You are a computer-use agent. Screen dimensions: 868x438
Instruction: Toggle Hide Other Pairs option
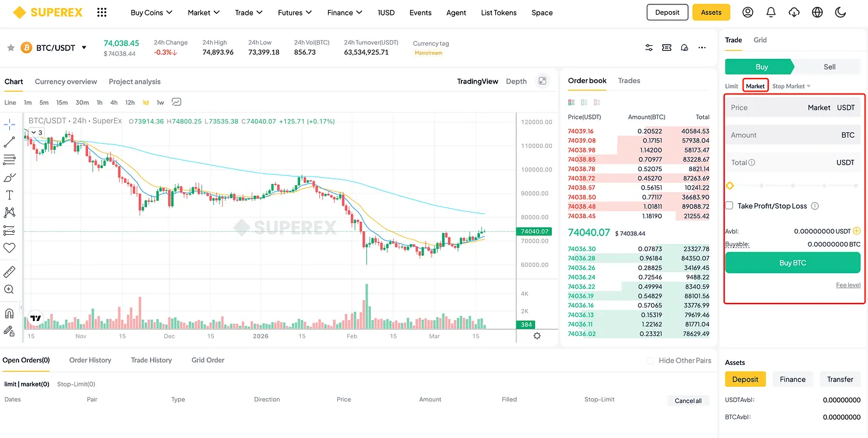click(650, 361)
